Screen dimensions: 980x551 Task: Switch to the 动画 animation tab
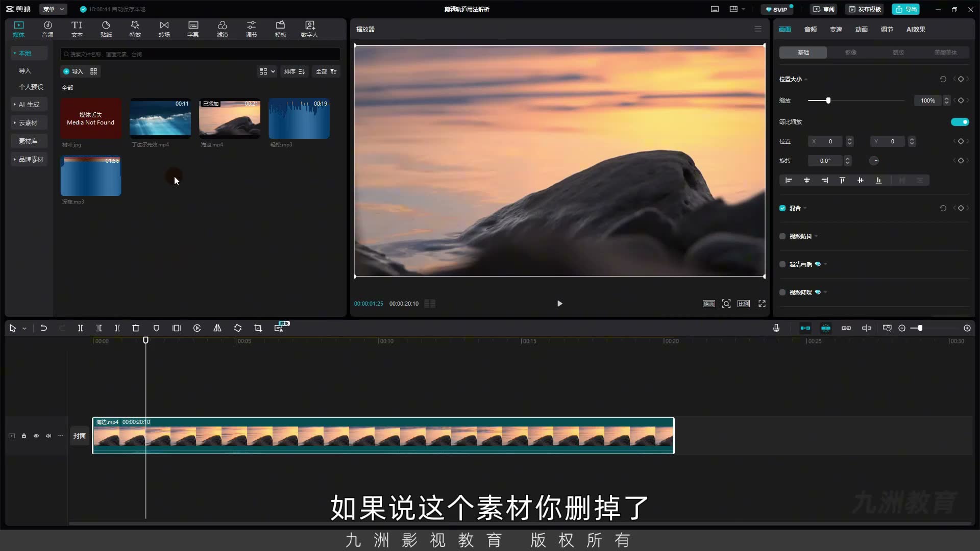862,29
